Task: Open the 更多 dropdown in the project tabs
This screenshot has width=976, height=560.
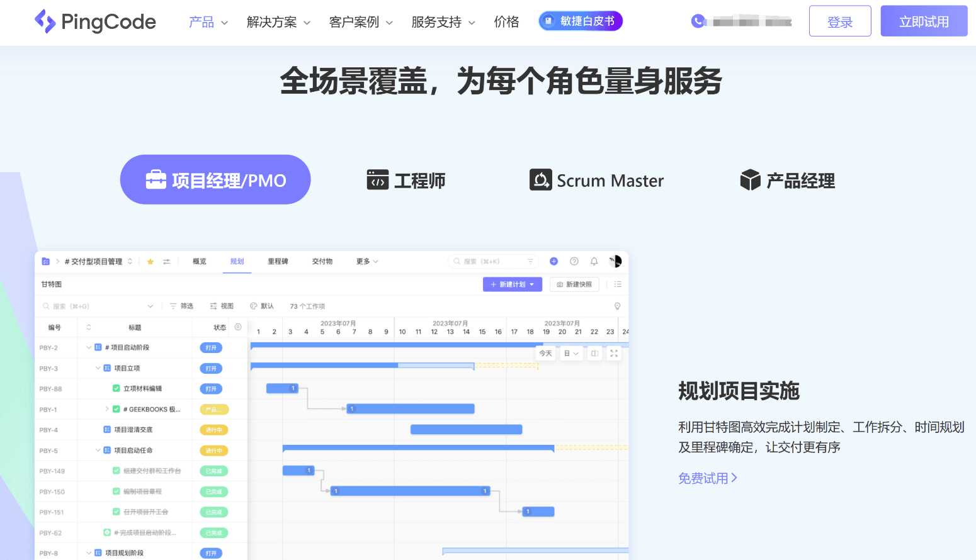Action: (x=367, y=262)
